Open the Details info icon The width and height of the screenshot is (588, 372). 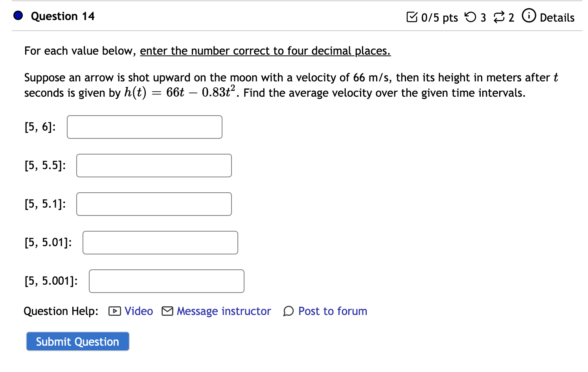pos(529,16)
